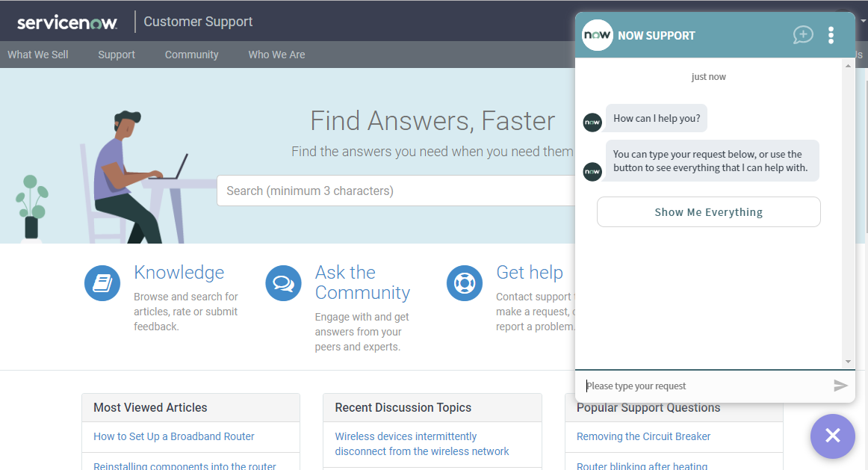Open 'How to Set Up a Broadband Router' article
868x470 pixels.
tap(174, 436)
